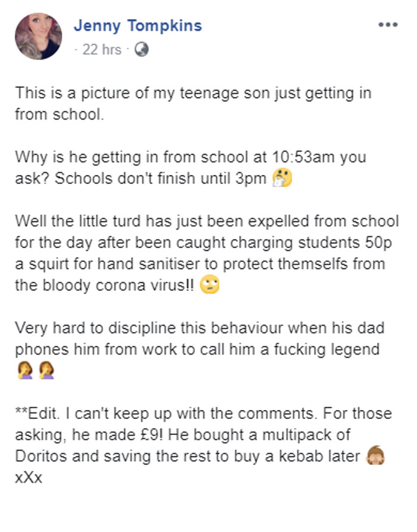Click the eye-roll emoji after 'virus!!'
The image size is (417, 532).
tap(211, 285)
